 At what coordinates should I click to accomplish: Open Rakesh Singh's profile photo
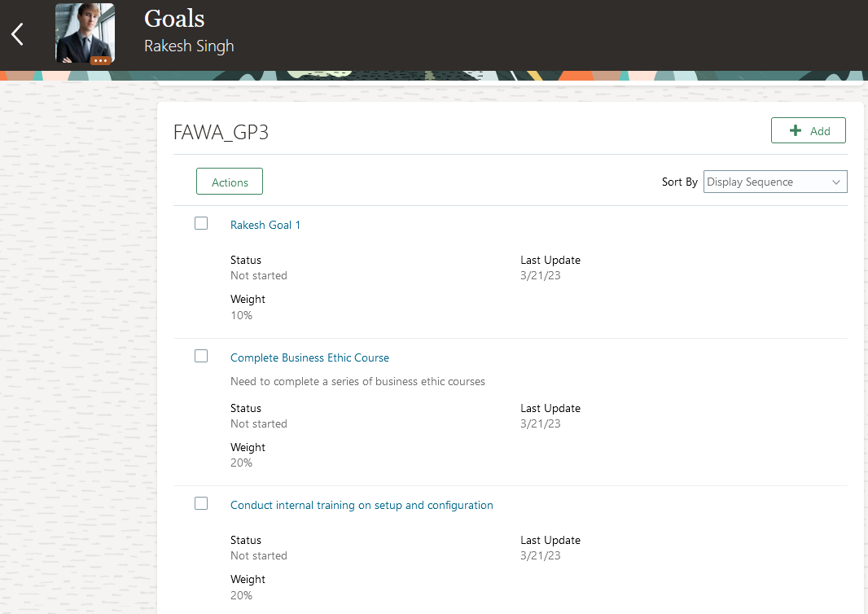point(85,33)
